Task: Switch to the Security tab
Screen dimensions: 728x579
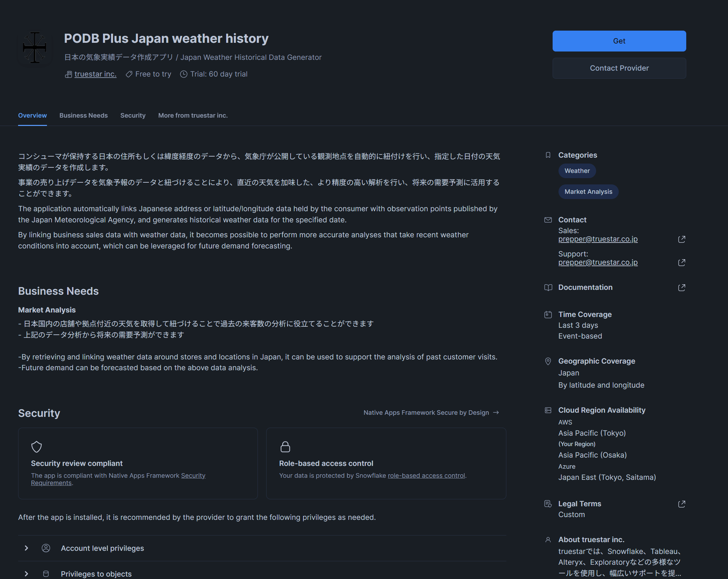Action: coord(133,116)
